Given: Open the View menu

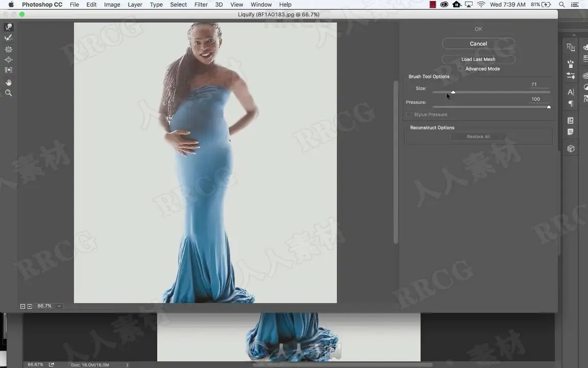Looking at the screenshot, I should point(237,5).
